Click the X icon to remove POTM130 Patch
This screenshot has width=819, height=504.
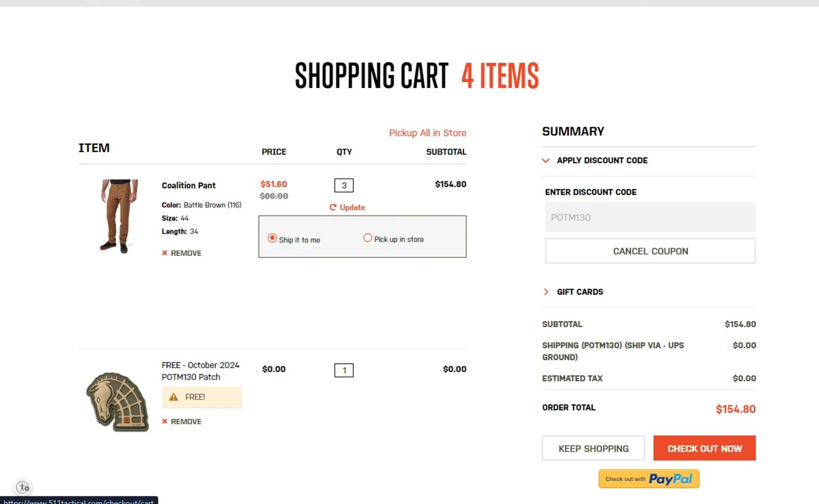pyautogui.click(x=164, y=422)
